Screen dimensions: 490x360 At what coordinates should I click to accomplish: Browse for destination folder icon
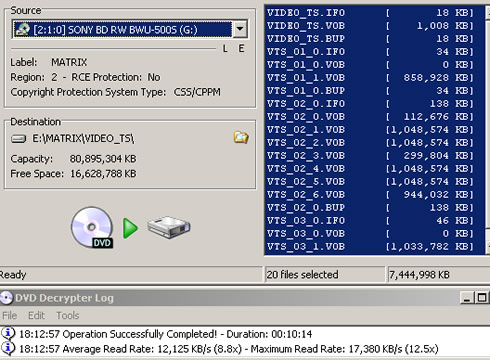click(x=241, y=137)
